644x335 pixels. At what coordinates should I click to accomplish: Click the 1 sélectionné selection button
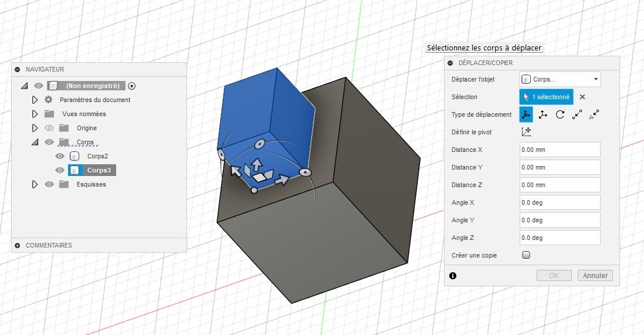(546, 97)
